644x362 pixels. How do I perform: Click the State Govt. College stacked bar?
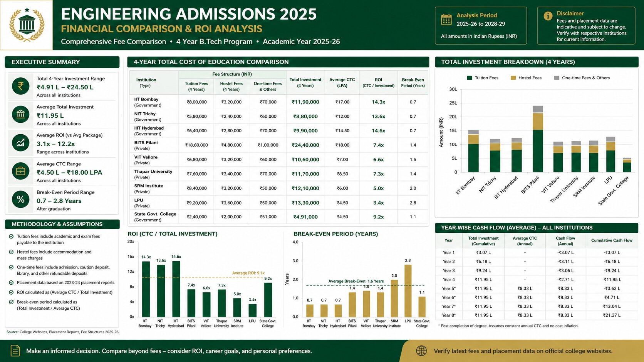pyautogui.click(x=627, y=165)
